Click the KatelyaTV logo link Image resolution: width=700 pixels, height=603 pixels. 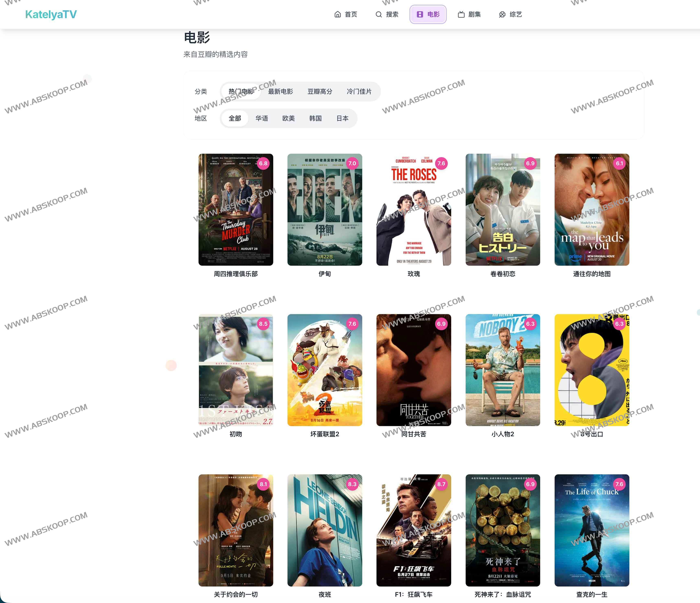[x=51, y=14]
